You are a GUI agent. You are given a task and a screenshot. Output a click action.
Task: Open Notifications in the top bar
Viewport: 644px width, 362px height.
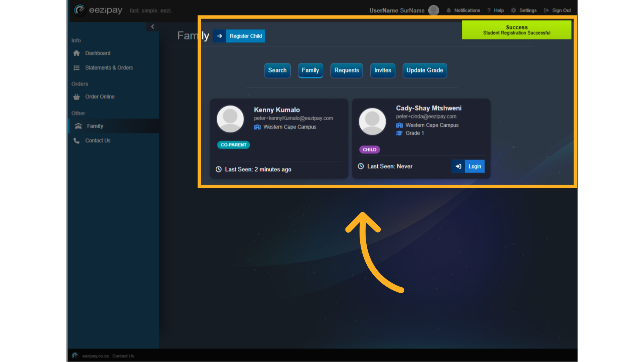(467, 10)
